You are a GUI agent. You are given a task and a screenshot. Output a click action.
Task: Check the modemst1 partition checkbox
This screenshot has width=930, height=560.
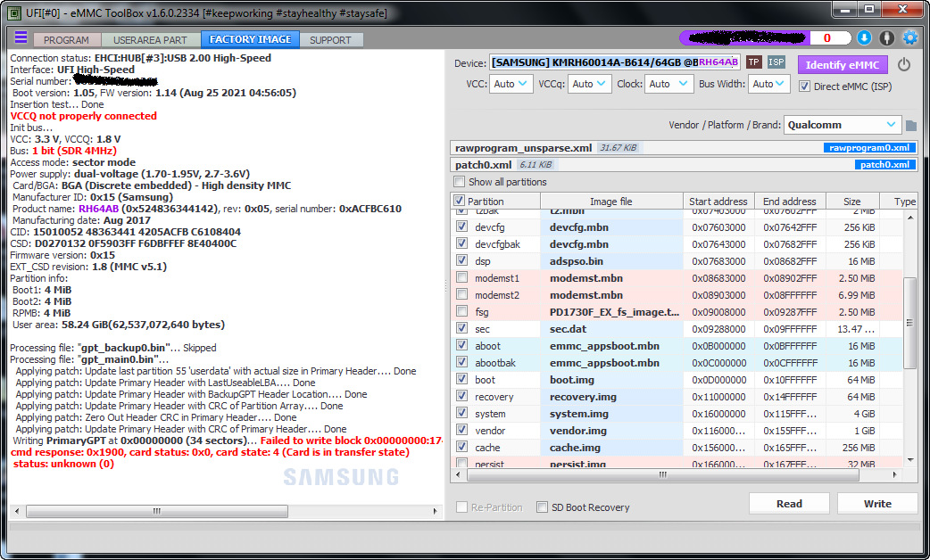click(461, 278)
